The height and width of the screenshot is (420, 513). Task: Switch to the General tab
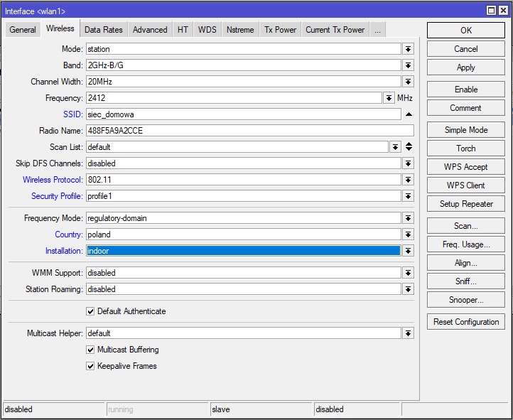[23, 30]
